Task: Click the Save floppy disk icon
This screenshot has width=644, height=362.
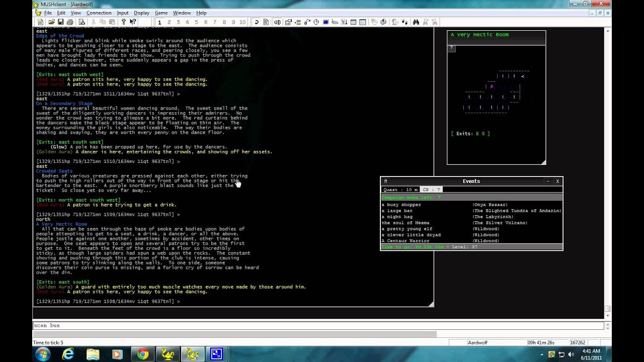Action: 61,22
